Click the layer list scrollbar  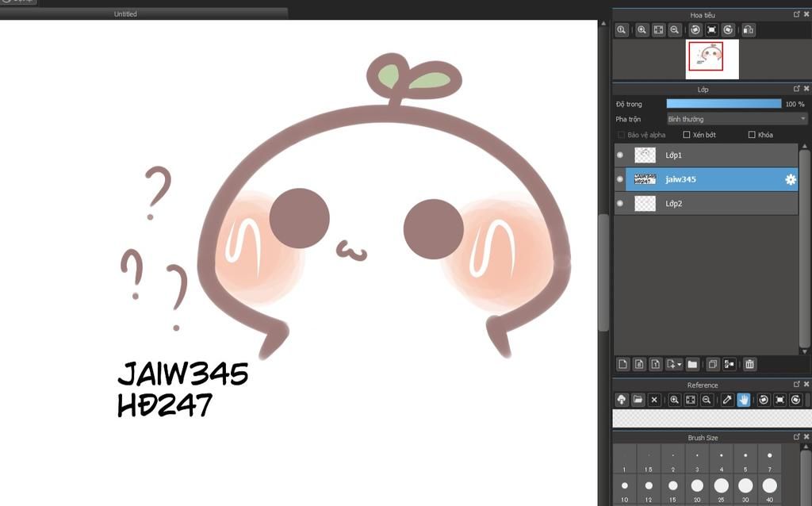(804, 248)
